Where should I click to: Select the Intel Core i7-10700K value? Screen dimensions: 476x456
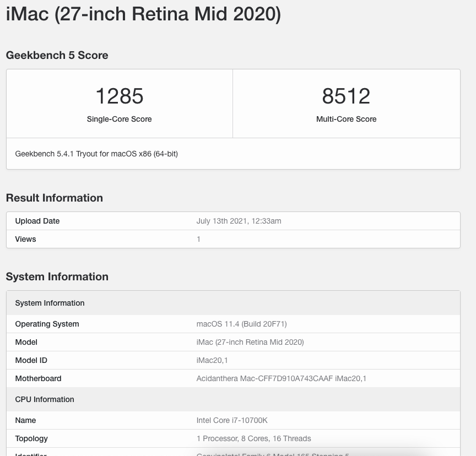tap(232, 421)
